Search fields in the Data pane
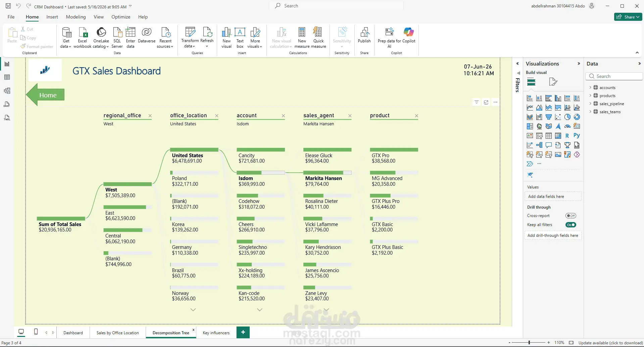644x347 pixels. pos(614,76)
